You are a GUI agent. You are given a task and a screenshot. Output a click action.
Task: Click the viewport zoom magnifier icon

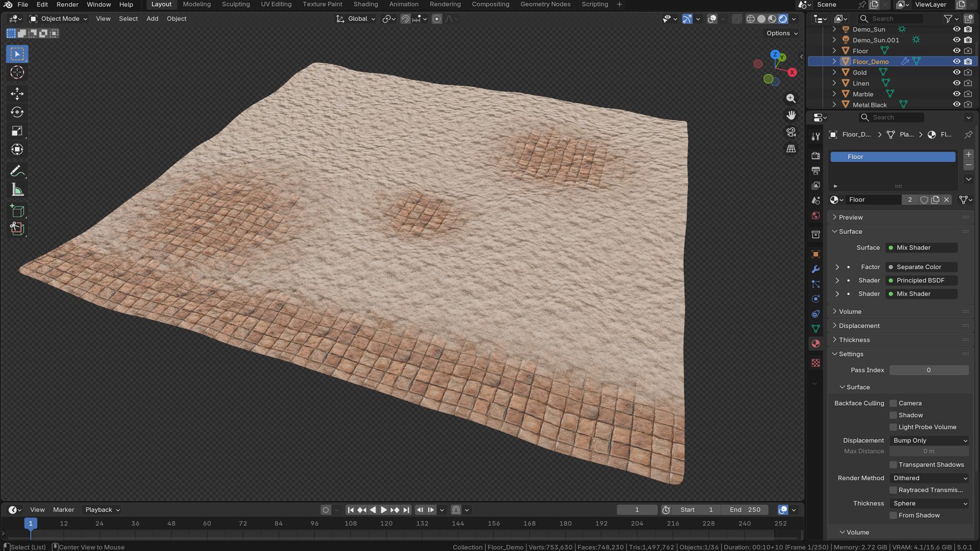(791, 98)
